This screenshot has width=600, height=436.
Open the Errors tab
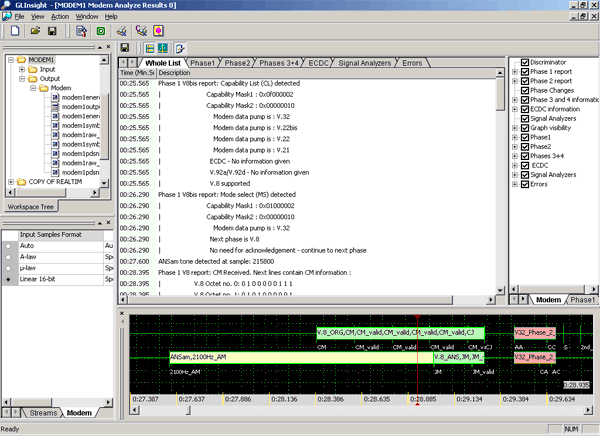412,63
